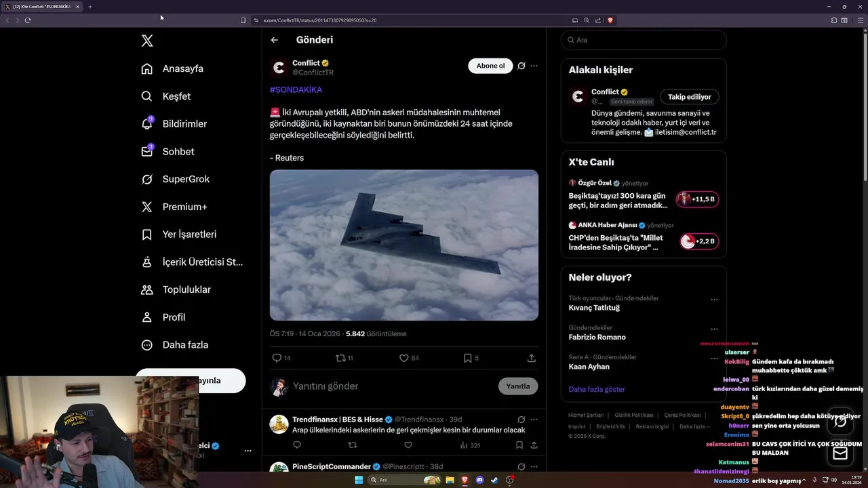The height and width of the screenshot is (488, 868).
Task: Click the X logo in sidebar
Action: point(147,41)
